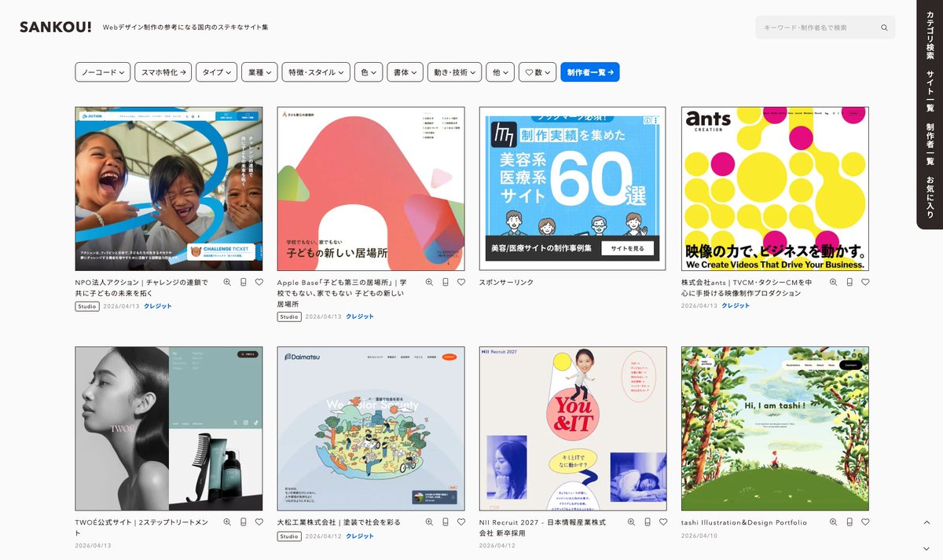
Task: Click Studio tag under Apple Base
Action: [289, 317]
